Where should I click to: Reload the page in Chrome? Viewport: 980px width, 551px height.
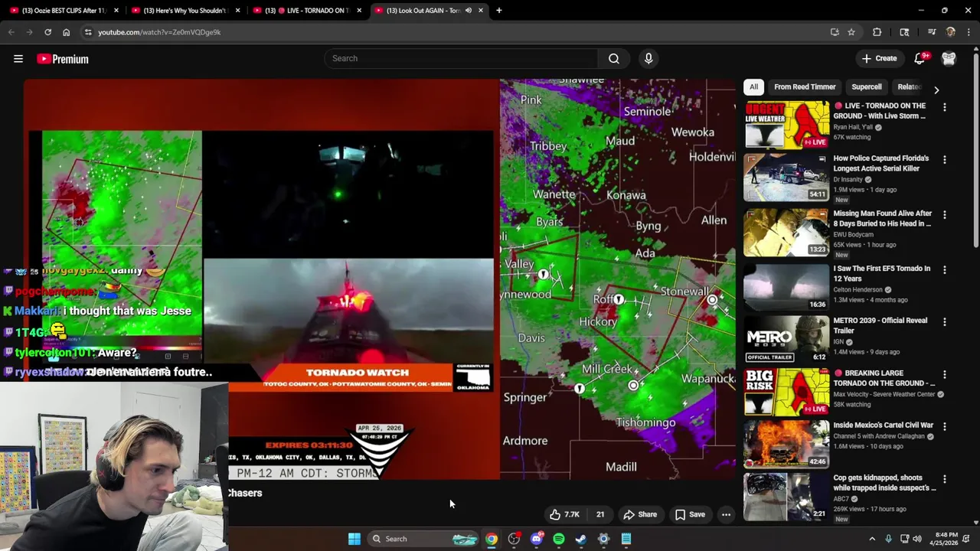click(x=47, y=32)
